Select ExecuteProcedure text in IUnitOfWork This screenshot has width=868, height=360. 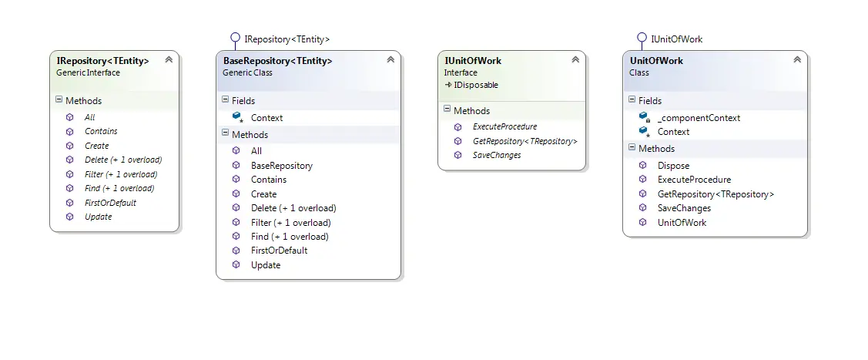click(504, 127)
